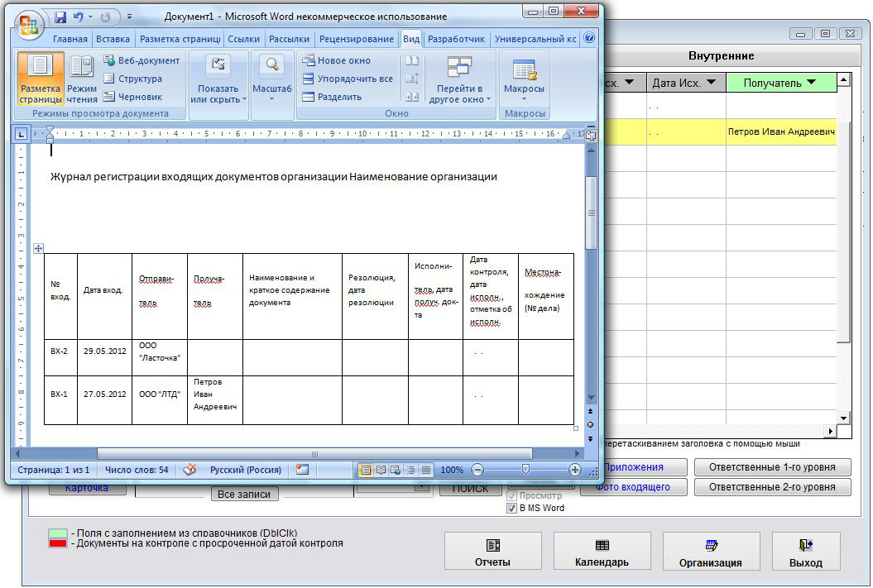Image resolution: width=873 pixels, height=588 pixels.
Task: Switch to the Рецензирование ribbon tab
Action: tap(356, 39)
